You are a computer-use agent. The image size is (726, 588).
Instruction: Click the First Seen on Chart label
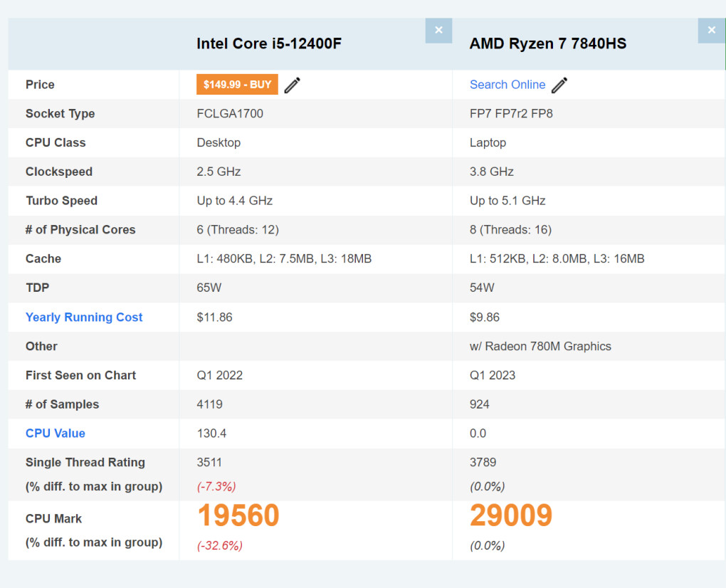[x=80, y=375]
